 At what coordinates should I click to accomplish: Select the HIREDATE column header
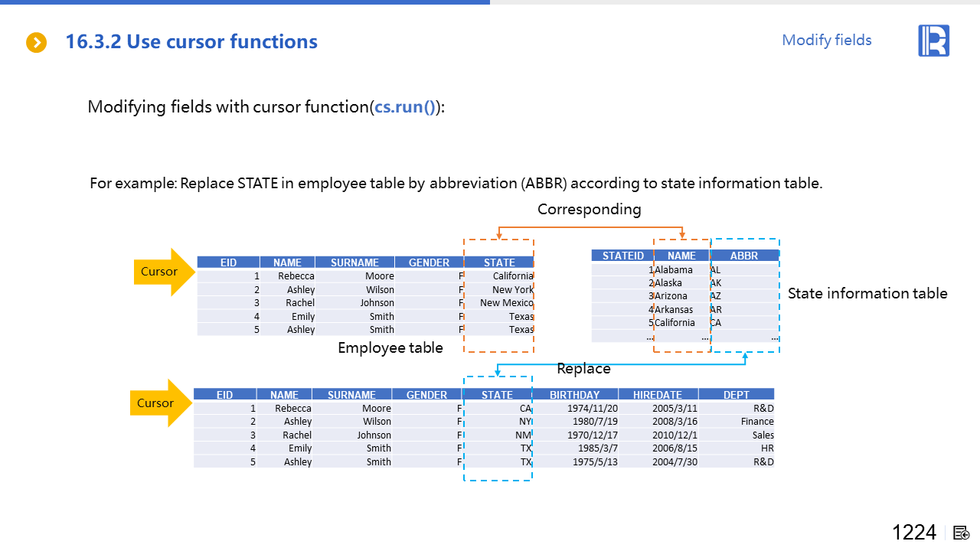(x=657, y=395)
